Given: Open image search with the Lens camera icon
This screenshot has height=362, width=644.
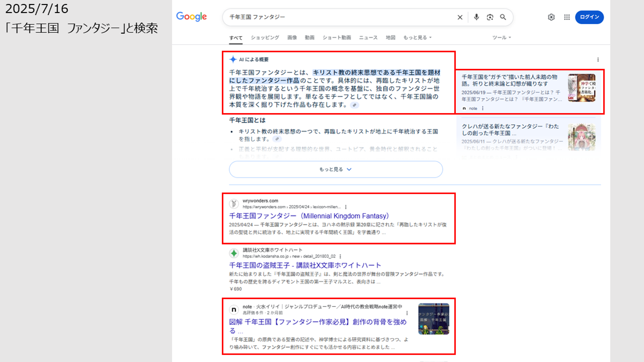Looking at the screenshot, I should 490,17.
